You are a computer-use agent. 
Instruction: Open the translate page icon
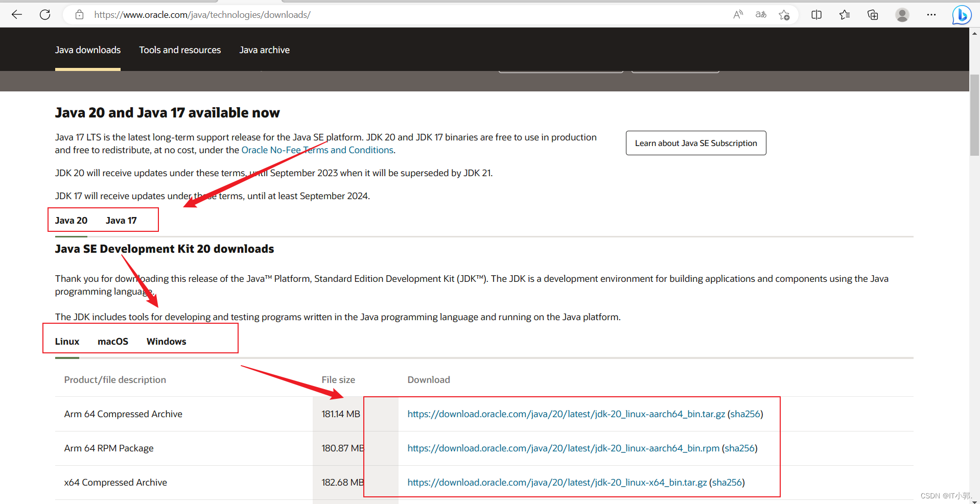[x=761, y=15]
